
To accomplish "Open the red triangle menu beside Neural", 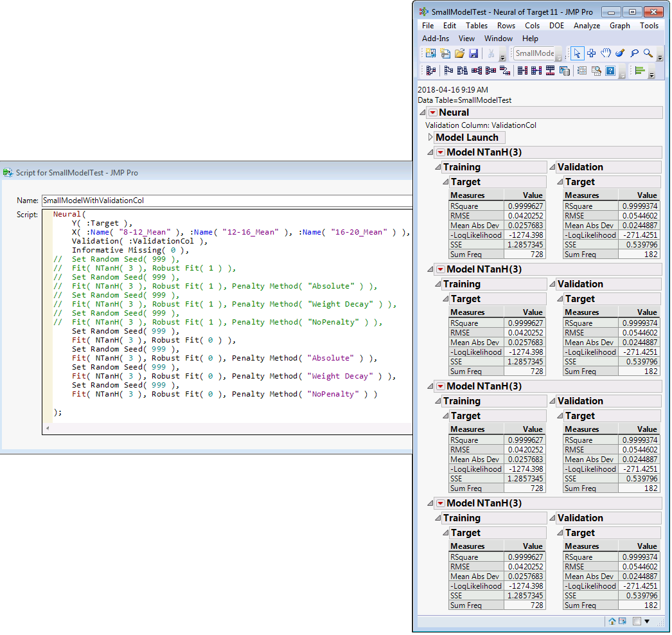I will (432, 112).
